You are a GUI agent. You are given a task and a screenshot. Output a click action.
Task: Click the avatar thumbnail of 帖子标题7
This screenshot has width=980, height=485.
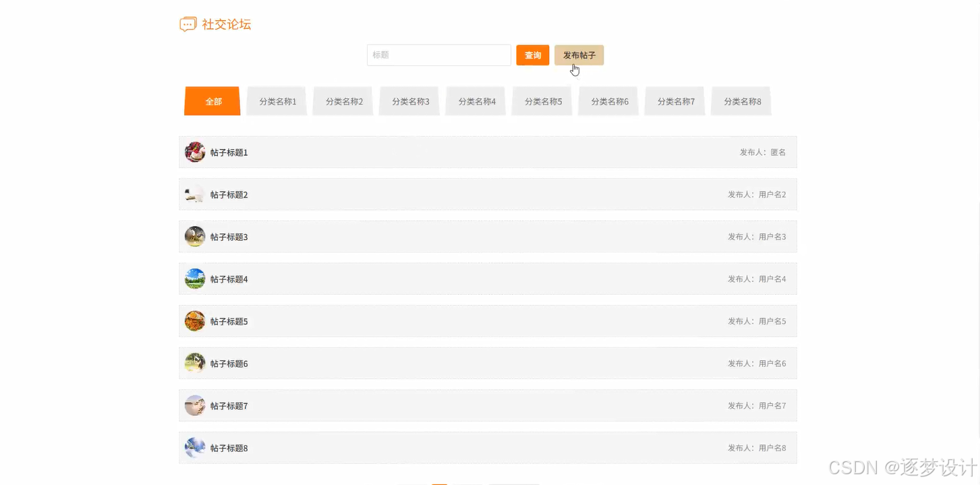coord(195,405)
